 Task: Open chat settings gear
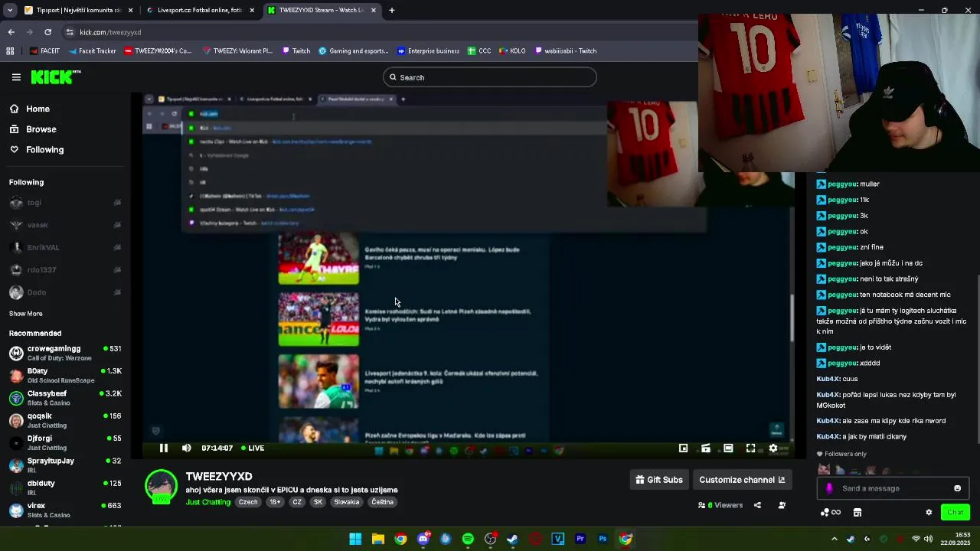[929, 513]
